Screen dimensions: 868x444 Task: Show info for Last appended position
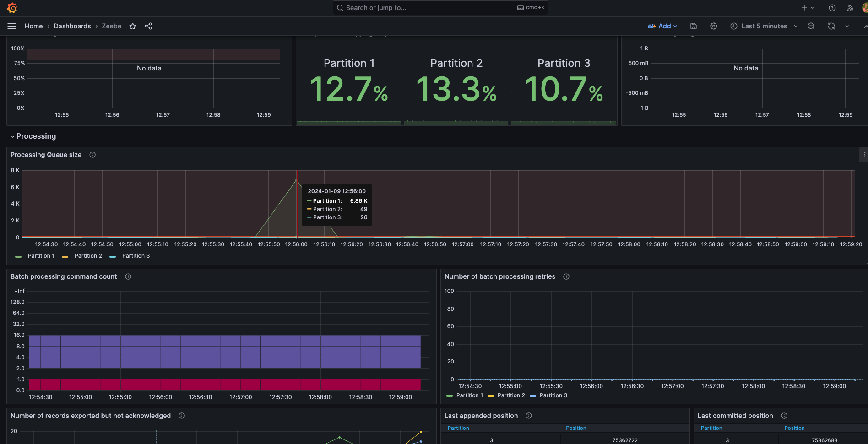point(529,416)
